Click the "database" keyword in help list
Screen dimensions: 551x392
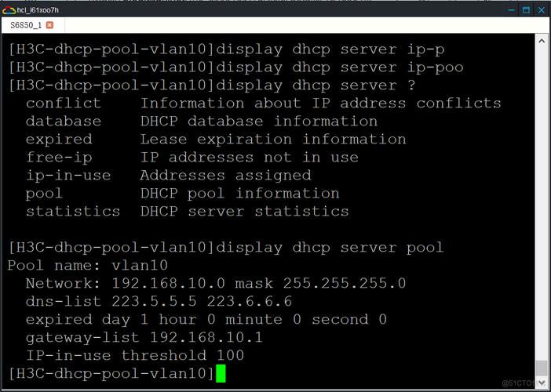pos(64,121)
